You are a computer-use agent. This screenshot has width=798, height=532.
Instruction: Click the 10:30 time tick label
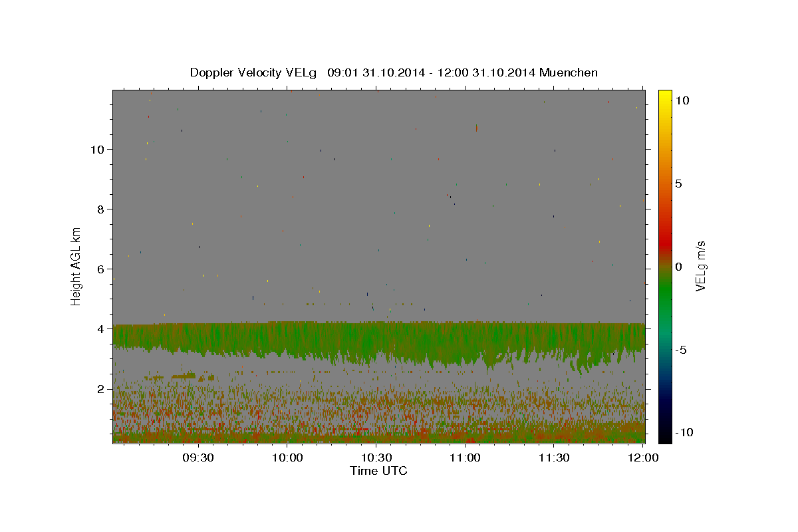tap(376, 458)
